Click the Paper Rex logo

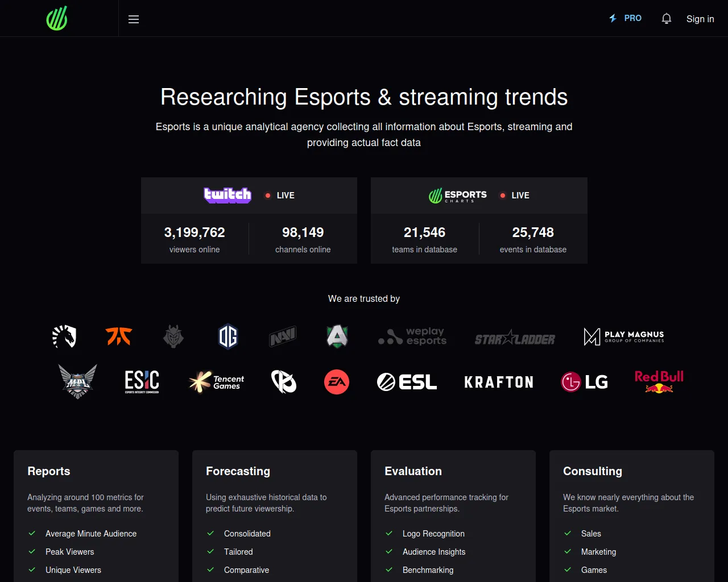coord(284,382)
